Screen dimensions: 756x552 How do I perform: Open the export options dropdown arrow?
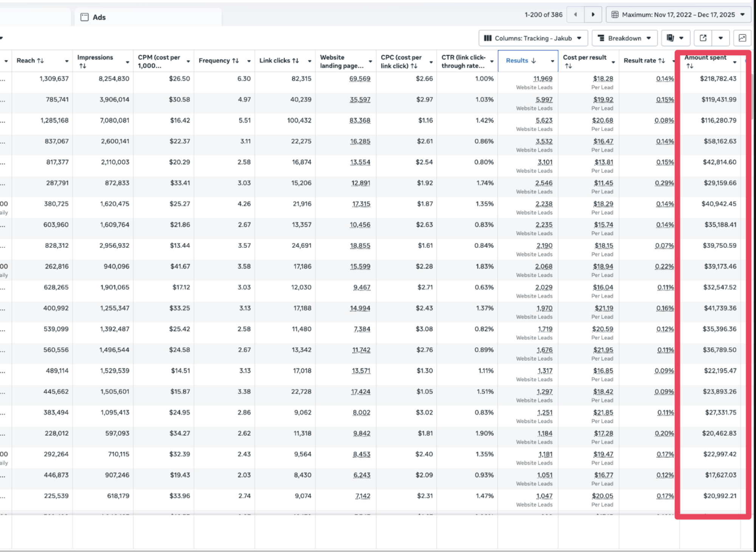click(x=720, y=38)
